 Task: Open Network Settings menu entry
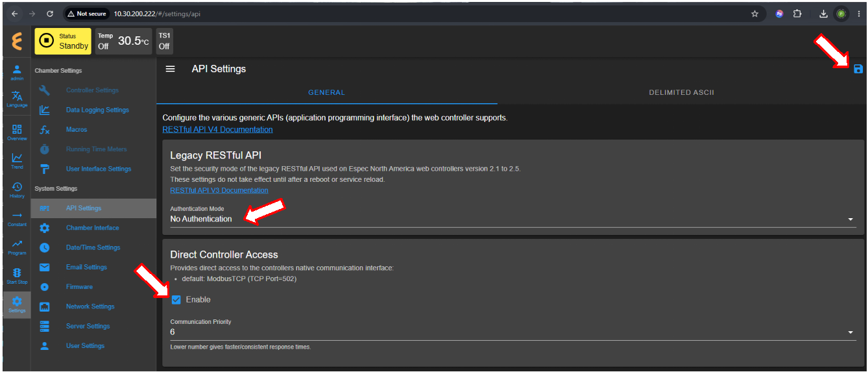tap(90, 306)
